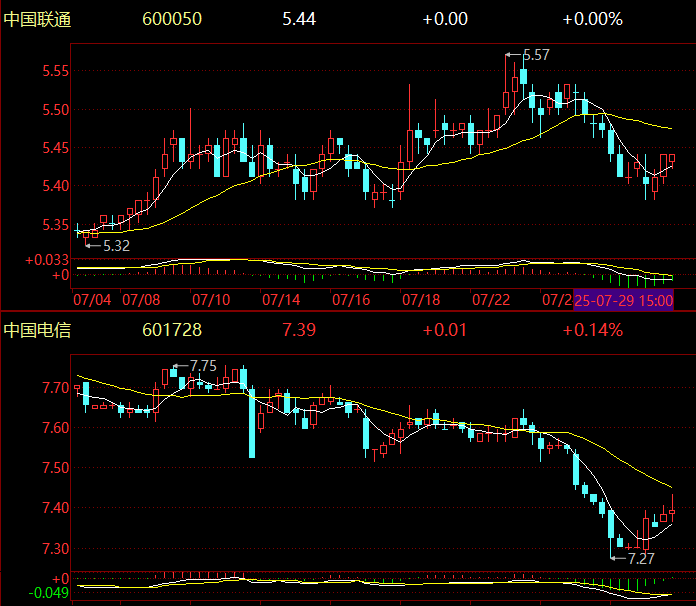
Task: Click the 5.57 high price marker
Action: pyautogui.click(x=536, y=55)
